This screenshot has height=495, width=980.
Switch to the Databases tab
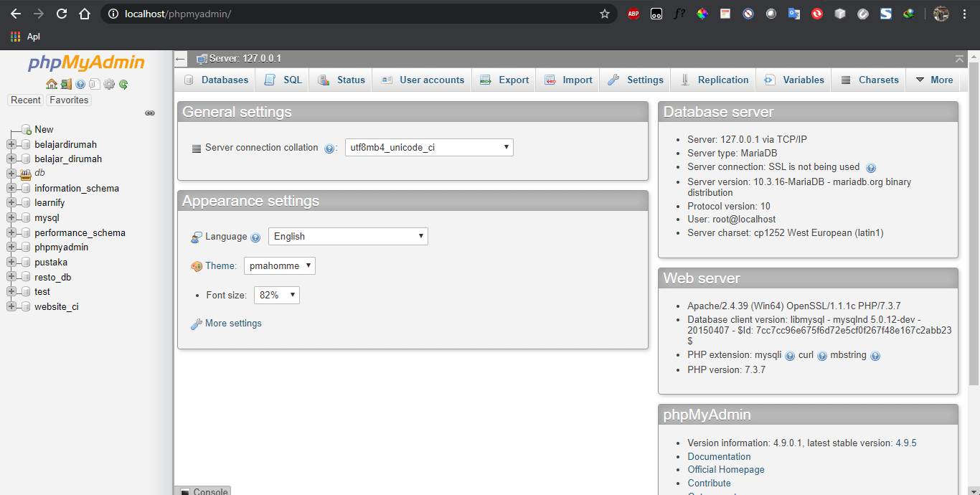coord(215,80)
